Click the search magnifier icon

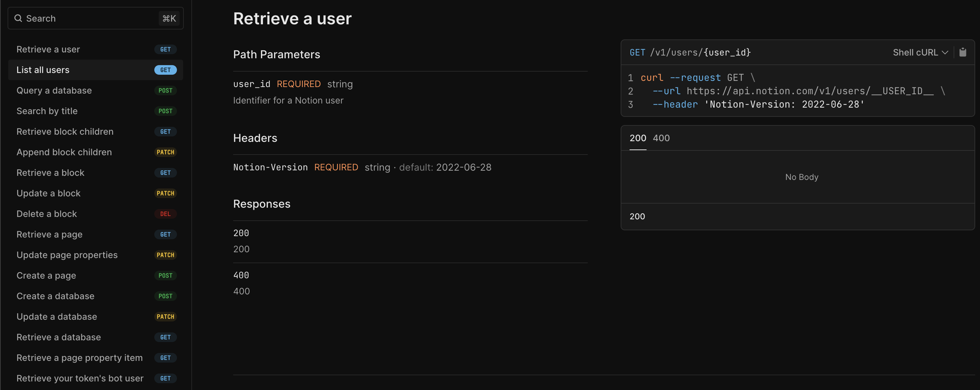click(x=18, y=18)
